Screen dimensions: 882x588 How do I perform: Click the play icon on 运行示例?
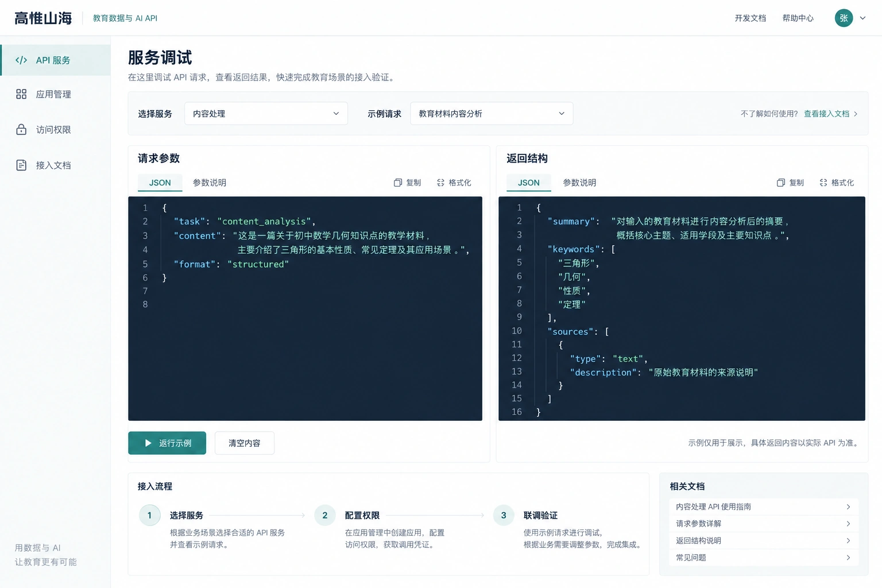[148, 443]
